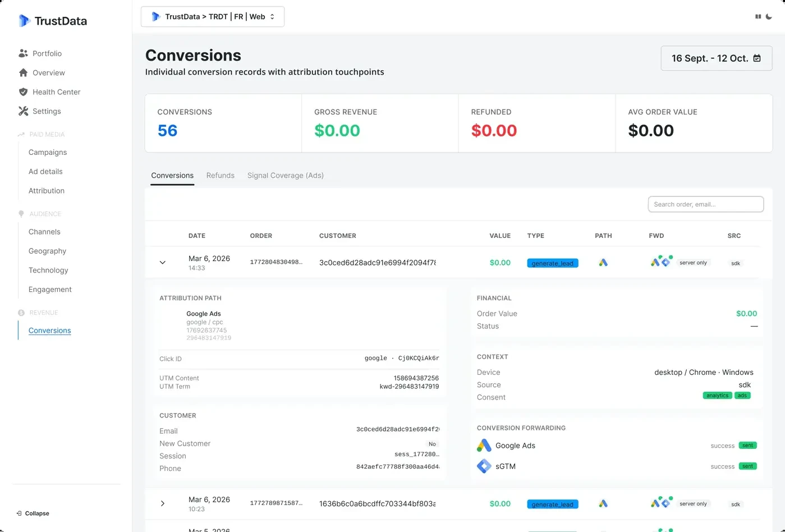
Task: Click the search order, email input field
Action: pos(705,204)
